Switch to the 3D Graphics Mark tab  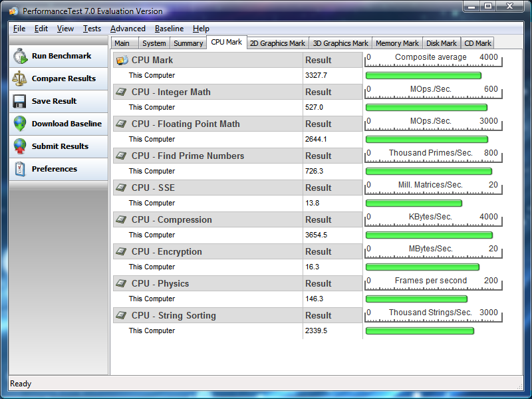pos(340,43)
